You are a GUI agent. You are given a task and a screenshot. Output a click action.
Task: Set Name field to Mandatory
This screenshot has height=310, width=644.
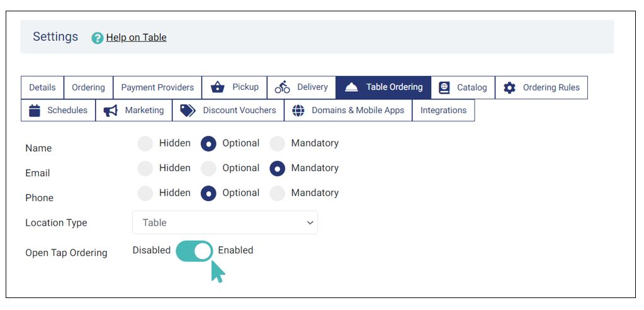[277, 144]
